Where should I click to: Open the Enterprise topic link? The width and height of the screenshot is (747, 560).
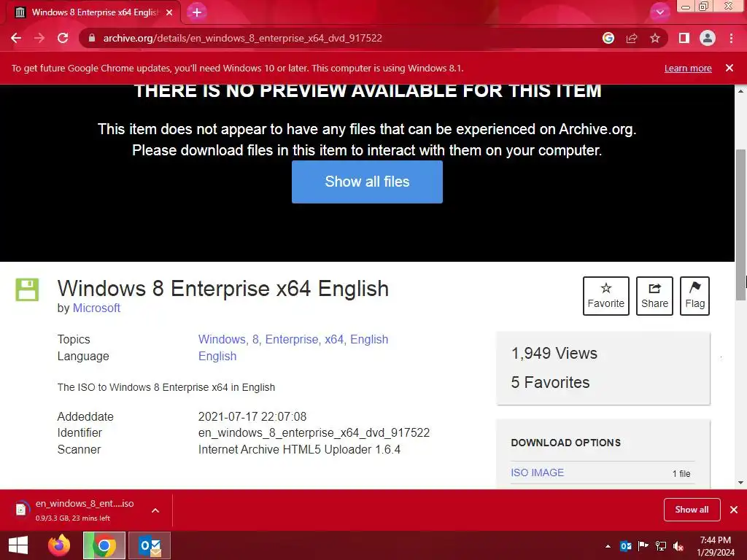coord(292,339)
